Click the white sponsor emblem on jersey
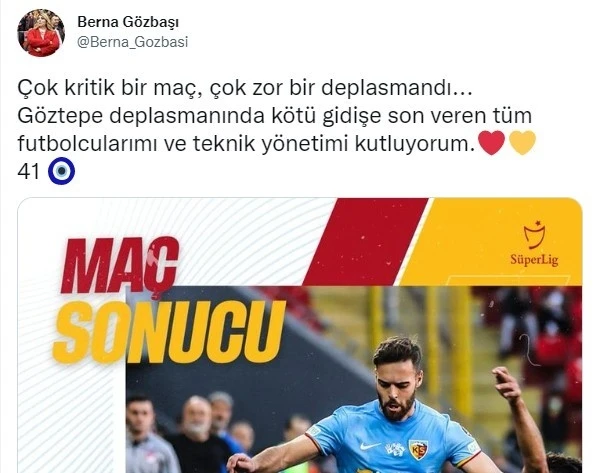Image resolution: width=596 pixels, height=473 pixels. click(x=395, y=449)
